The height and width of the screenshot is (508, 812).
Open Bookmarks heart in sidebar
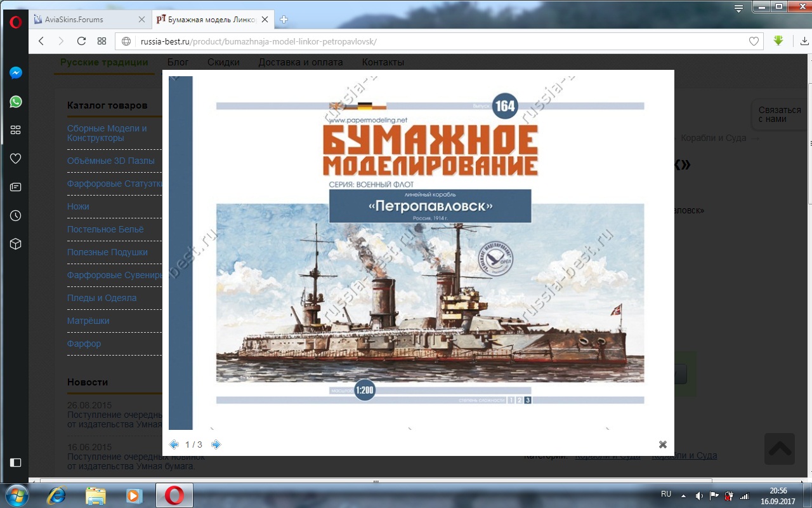coord(16,159)
